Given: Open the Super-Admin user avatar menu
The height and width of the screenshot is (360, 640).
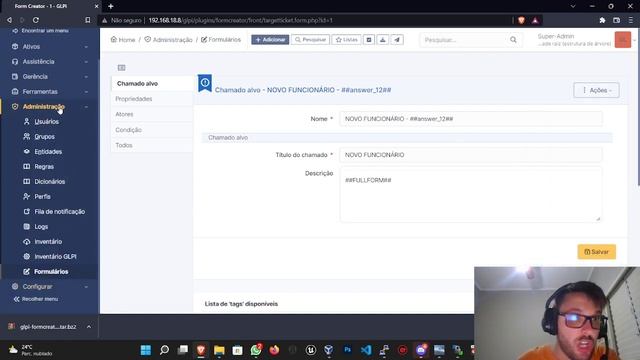Looking at the screenshot, I should [623, 40].
